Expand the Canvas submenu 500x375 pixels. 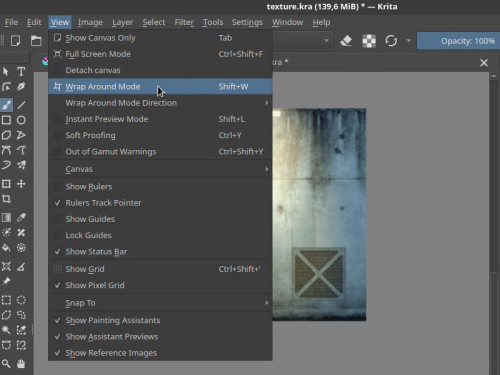[160, 169]
